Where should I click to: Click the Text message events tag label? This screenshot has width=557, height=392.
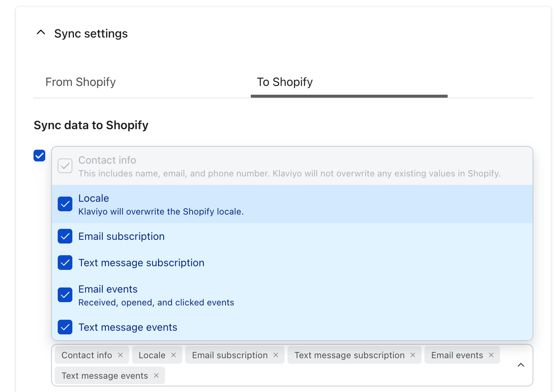pos(104,376)
